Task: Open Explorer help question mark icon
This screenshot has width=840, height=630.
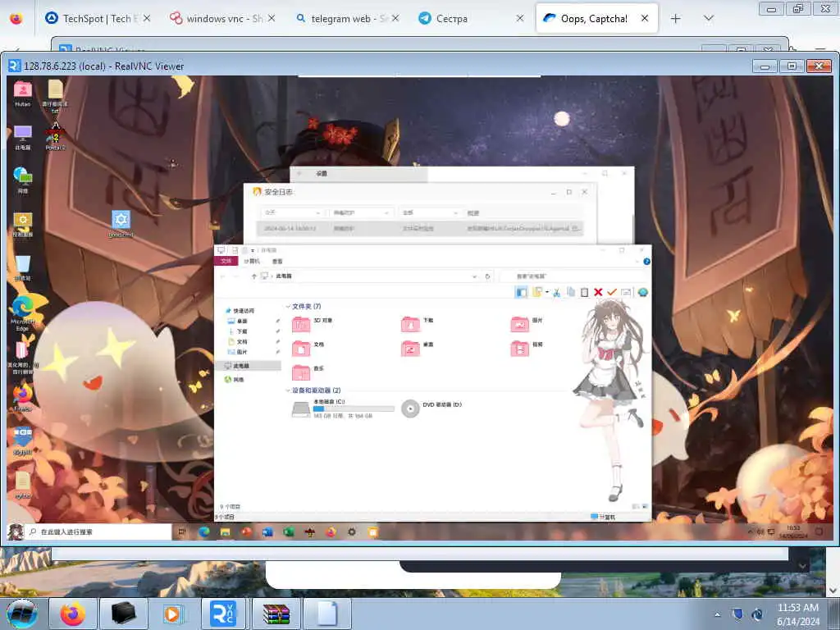Action: click(646, 262)
